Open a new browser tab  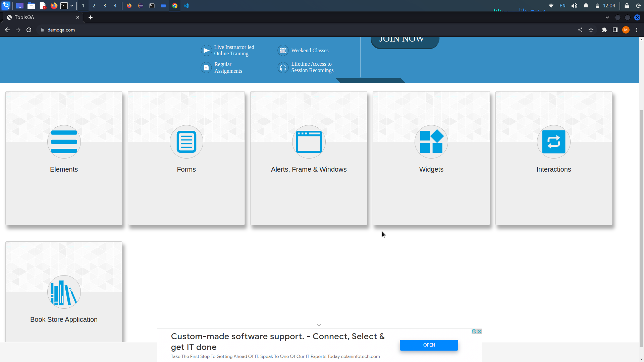pos(91,17)
